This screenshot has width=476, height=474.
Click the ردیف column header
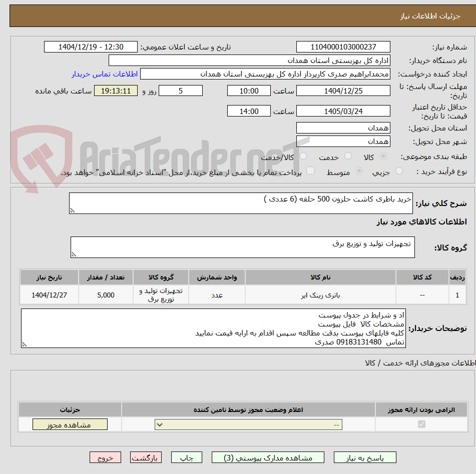(457, 277)
